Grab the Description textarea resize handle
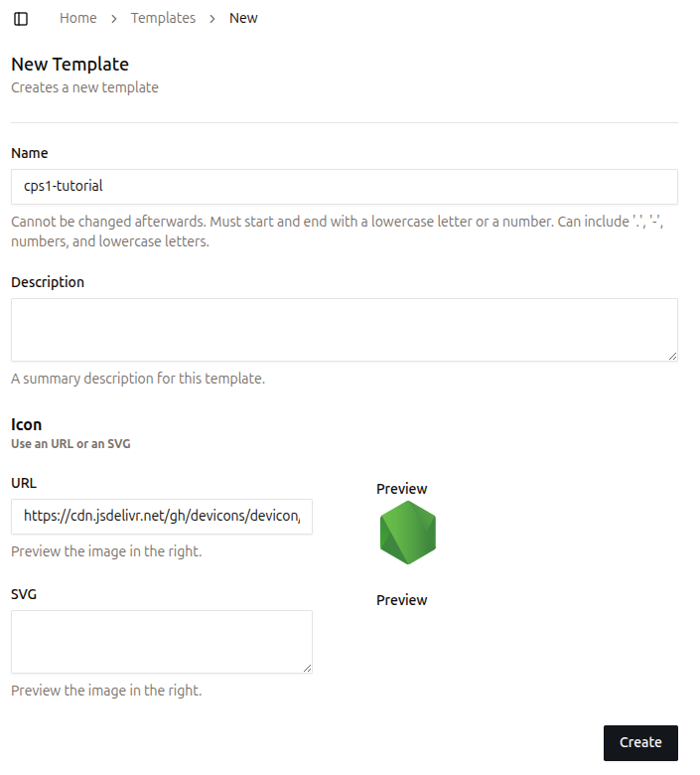700x775 pixels. click(672, 355)
